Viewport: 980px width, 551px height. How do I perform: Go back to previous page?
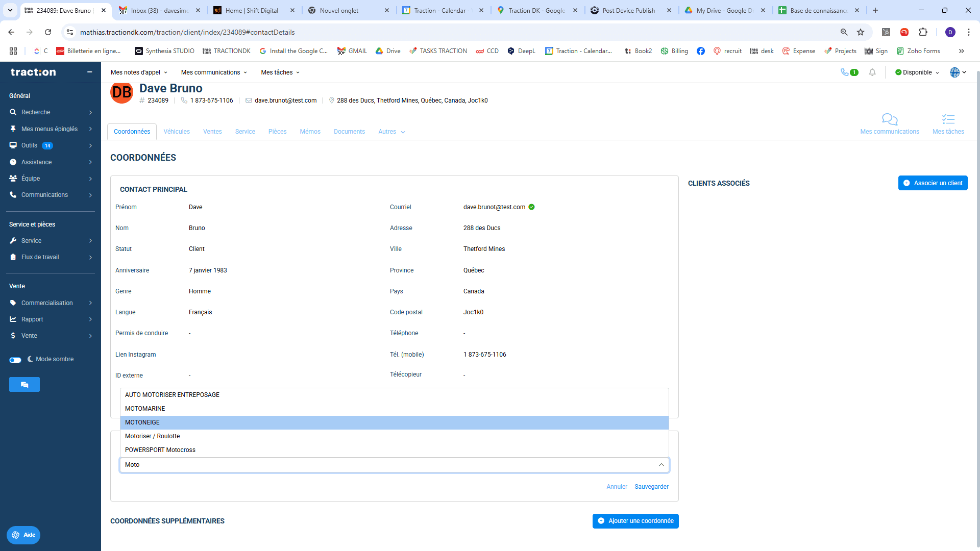pos(11,32)
